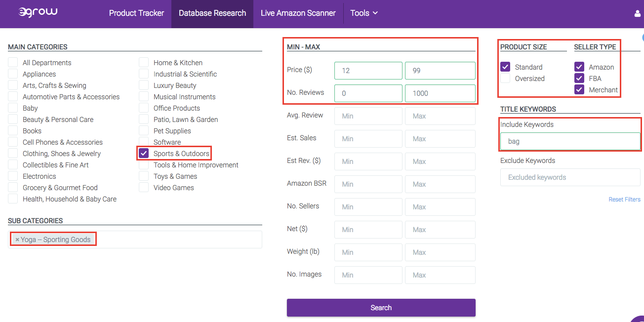This screenshot has width=644, height=322.
Task: Switch to the Product Tracker tab
Action: (x=136, y=13)
